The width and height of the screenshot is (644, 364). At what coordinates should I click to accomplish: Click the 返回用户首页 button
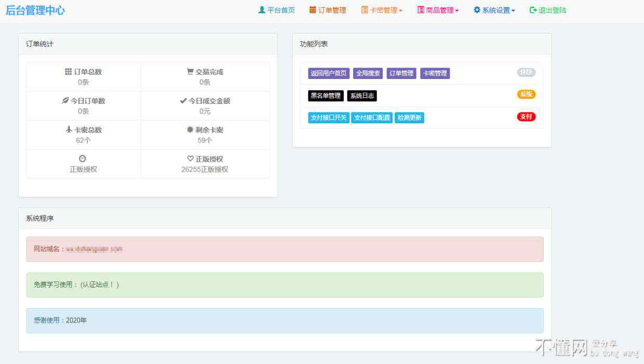[329, 73]
